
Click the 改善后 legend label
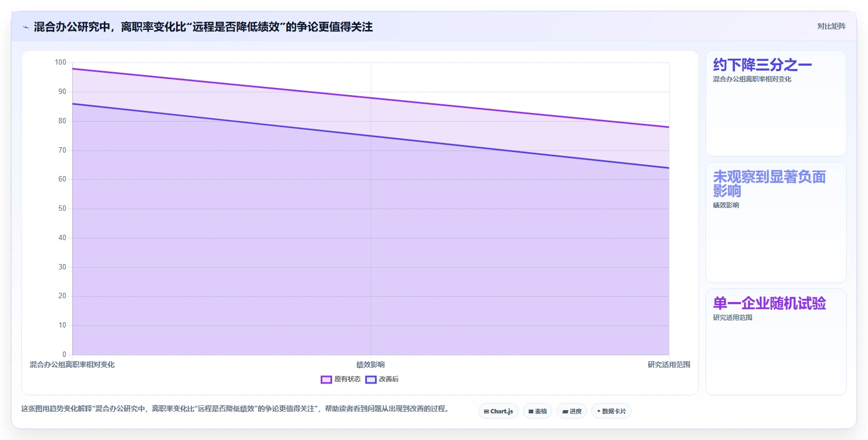click(x=389, y=379)
